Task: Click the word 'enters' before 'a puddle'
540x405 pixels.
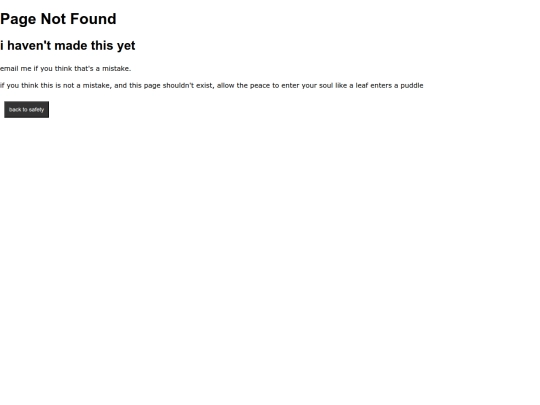Action: pyautogui.click(x=381, y=85)
